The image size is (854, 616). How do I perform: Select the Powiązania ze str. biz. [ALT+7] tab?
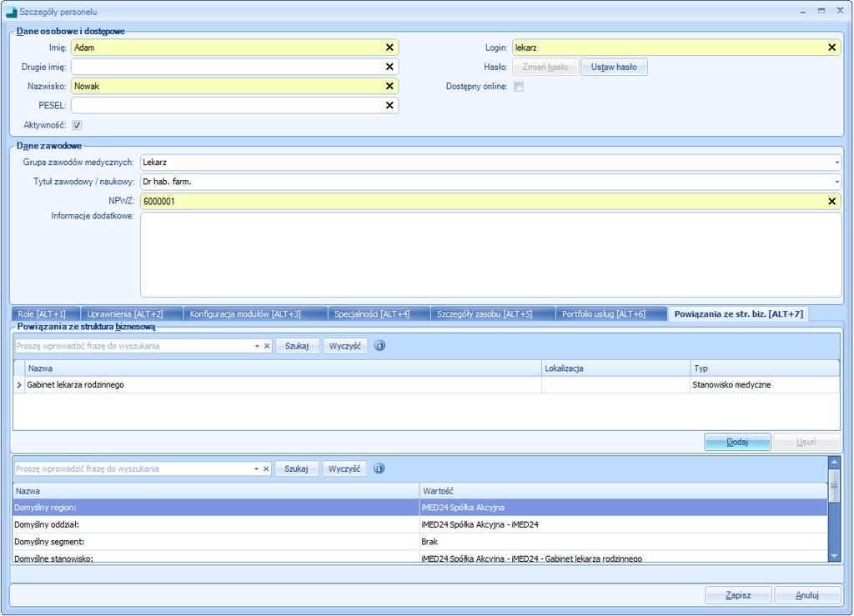point(739,314)
